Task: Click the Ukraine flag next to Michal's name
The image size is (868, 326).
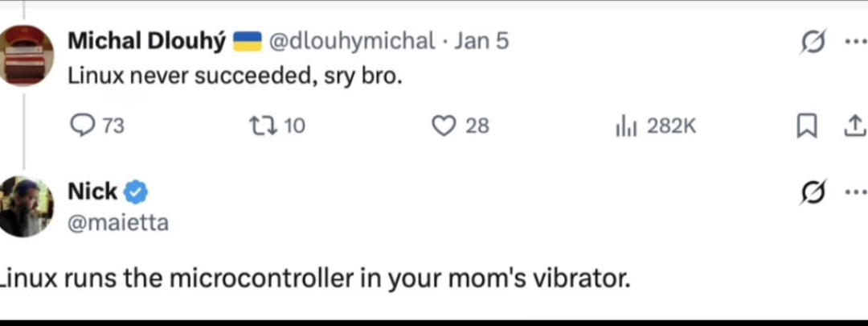Action: [248, 41]
